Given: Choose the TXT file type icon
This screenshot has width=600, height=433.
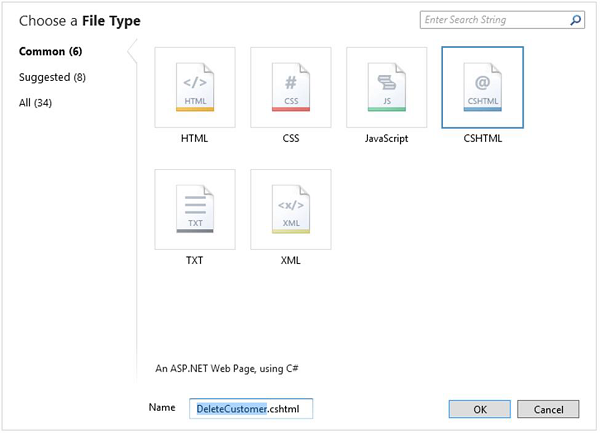Looking at the screenshot, I should pos(195,209).
